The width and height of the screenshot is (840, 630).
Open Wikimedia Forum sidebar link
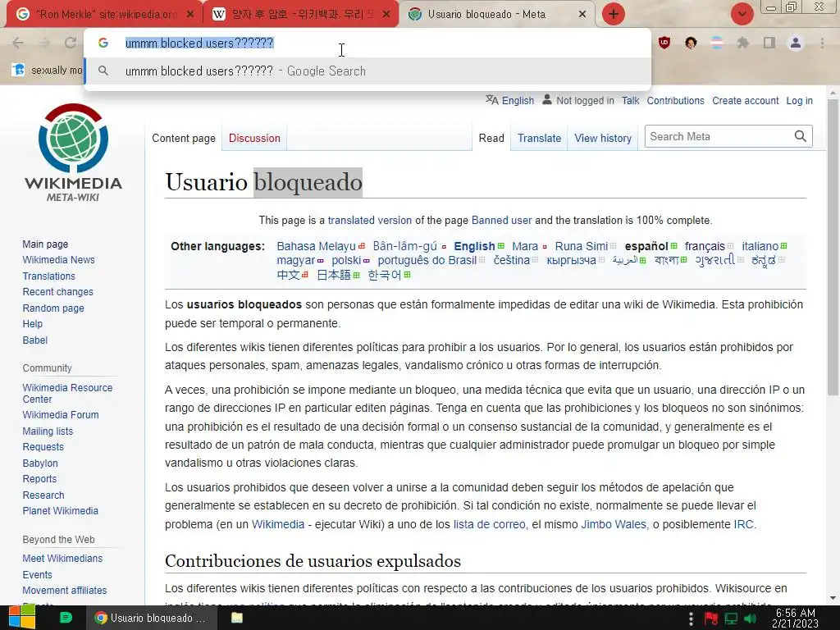click(x=61, y=414)
